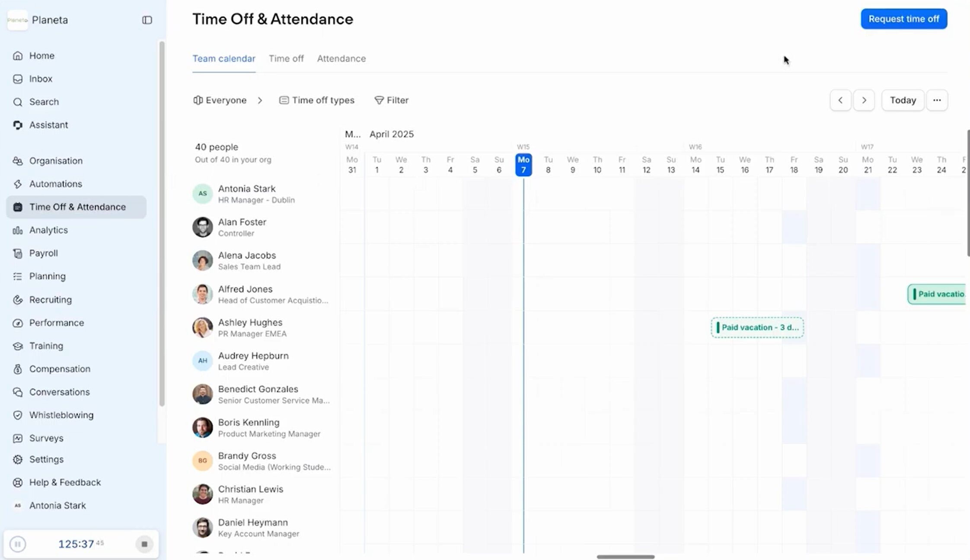The image size is (970, 560).
Task: Click the Request time off button
Action: [903, 19]
